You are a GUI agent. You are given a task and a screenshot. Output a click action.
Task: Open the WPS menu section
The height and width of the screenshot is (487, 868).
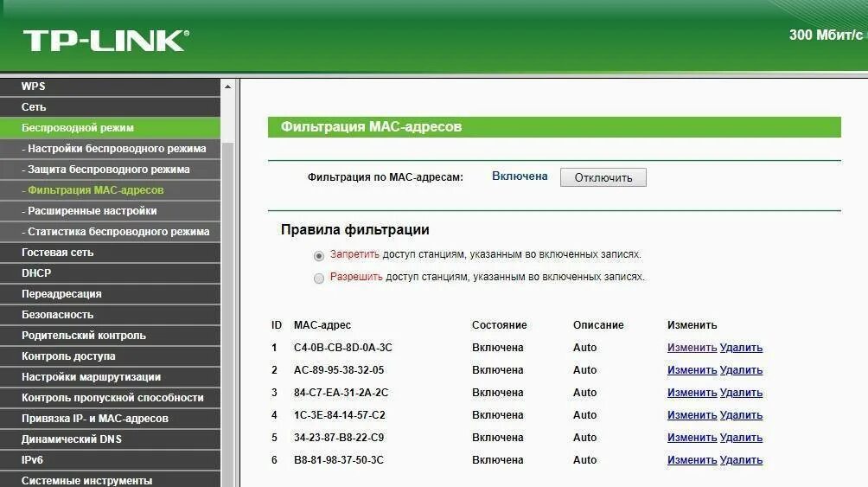(x=110, y=86)
